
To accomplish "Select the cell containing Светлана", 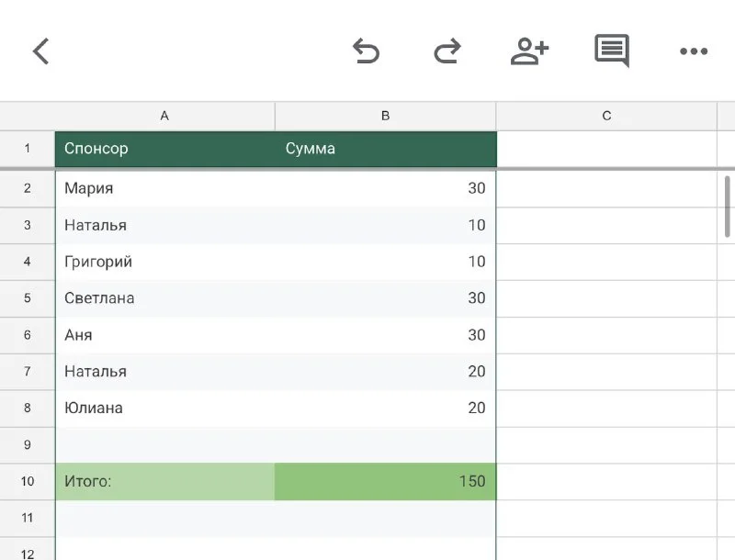I will [165, 298].
